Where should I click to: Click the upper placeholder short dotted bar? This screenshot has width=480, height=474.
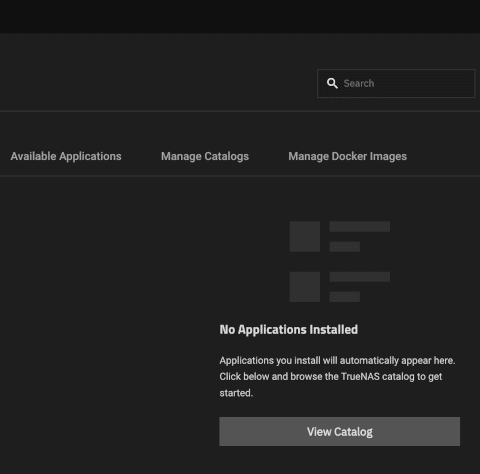(345, 247)
